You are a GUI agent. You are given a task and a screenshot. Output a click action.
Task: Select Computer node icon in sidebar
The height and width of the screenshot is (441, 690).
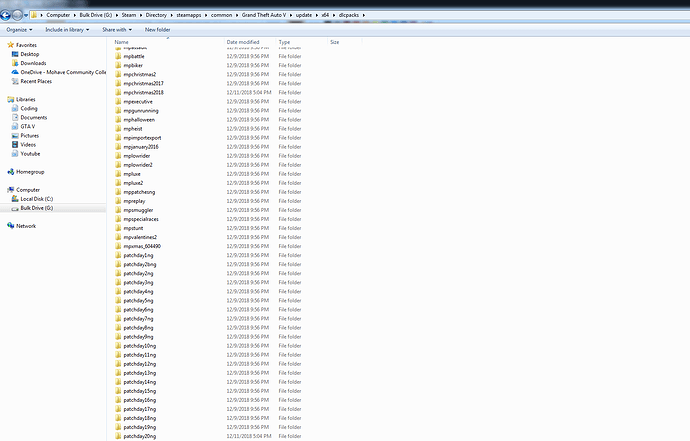click(11, 190)
